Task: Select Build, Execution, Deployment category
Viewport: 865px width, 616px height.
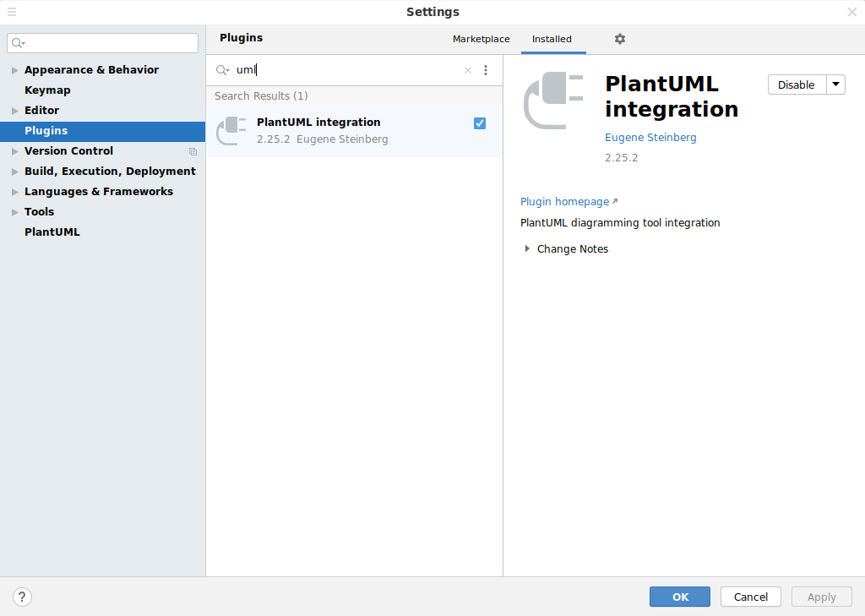Action: [110, 171]
